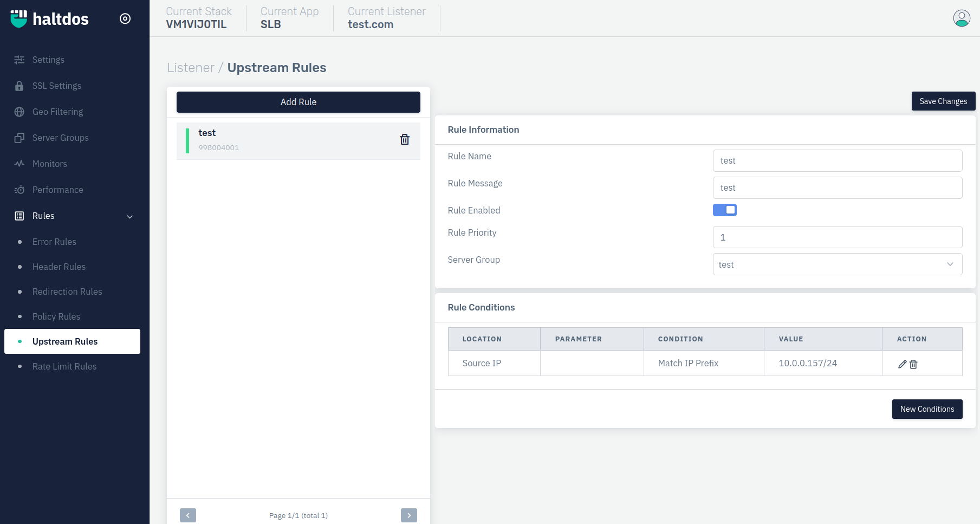
Task: Click the 10.0.0.157/24 value cell
Action: click(823, 363)
